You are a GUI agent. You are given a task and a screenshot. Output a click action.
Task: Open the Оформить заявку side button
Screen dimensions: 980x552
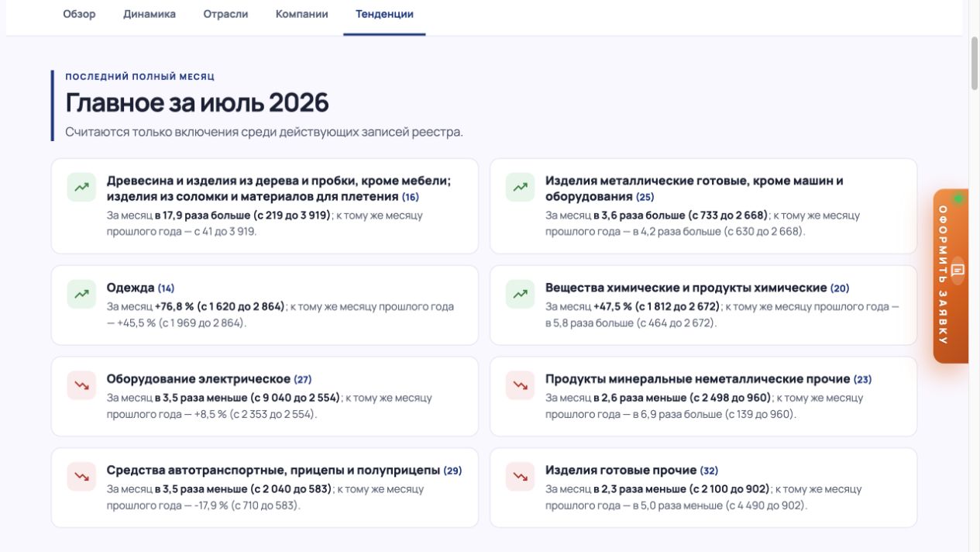point(951,276)
